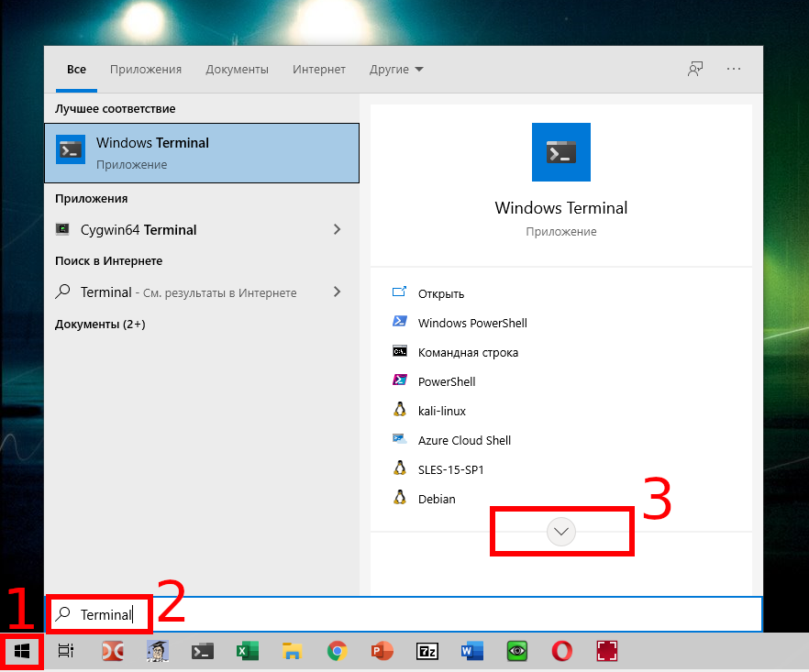Open the three-dot options menu in search
The width and height of the screenshot is (809, 672).
pyautogui.click(x=733, y=69)
